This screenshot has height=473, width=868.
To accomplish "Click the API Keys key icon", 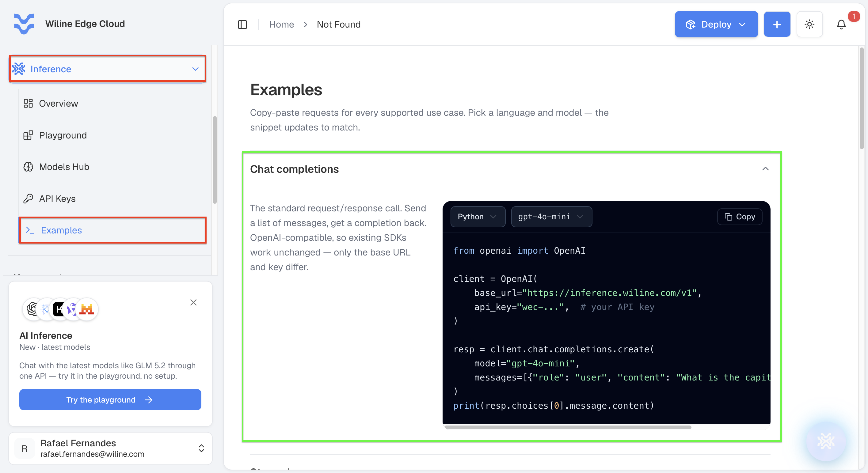I will click(x=28, y=199).
